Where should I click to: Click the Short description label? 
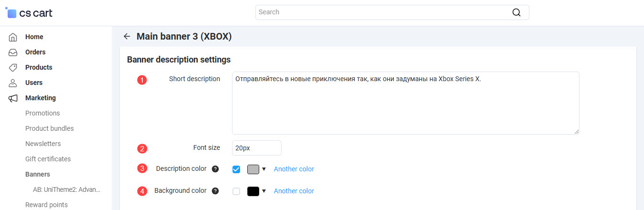pyautogui.click(x=195, y=79)
